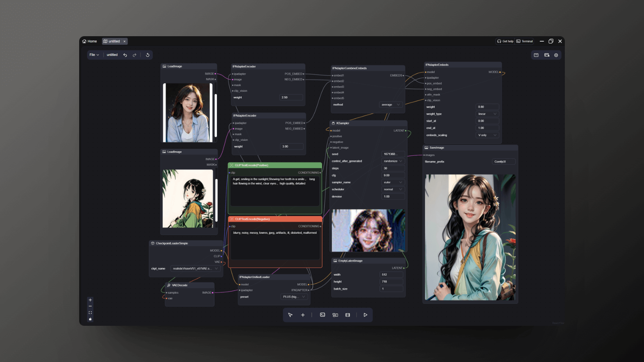Open the sampler_name dropdown in KSampler
Image resolution: width=644 pixels, height=362 pixels.
coord(392,182)
